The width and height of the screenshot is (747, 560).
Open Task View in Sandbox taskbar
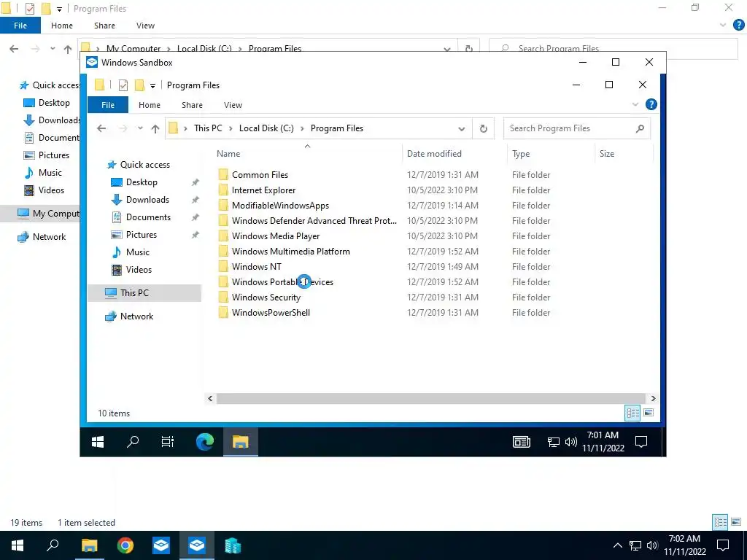(168, 442)
